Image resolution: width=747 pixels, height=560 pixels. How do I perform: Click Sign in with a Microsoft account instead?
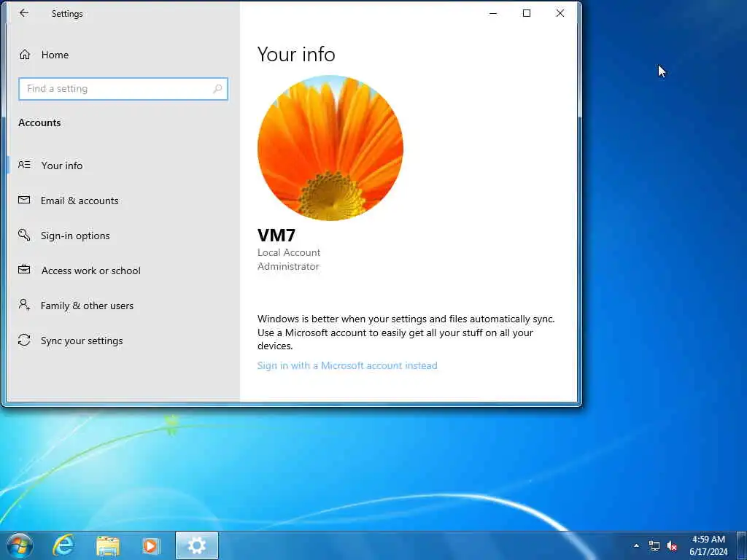tap(347, 365)
